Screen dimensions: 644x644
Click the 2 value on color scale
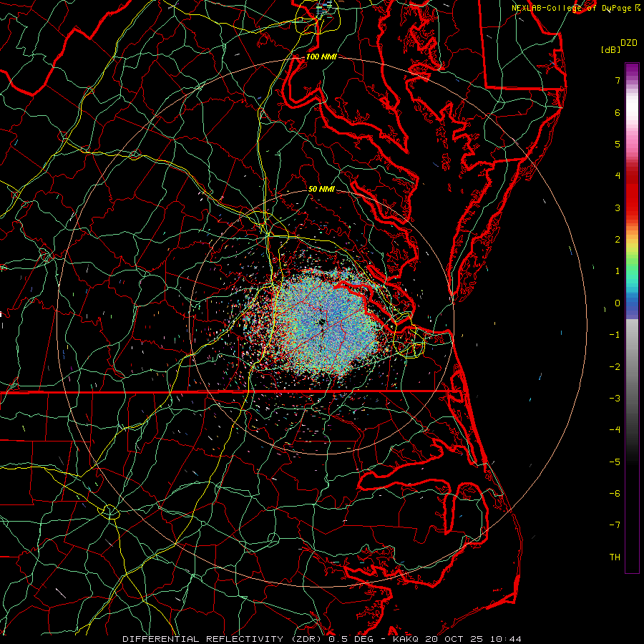(x=618, y=240)
